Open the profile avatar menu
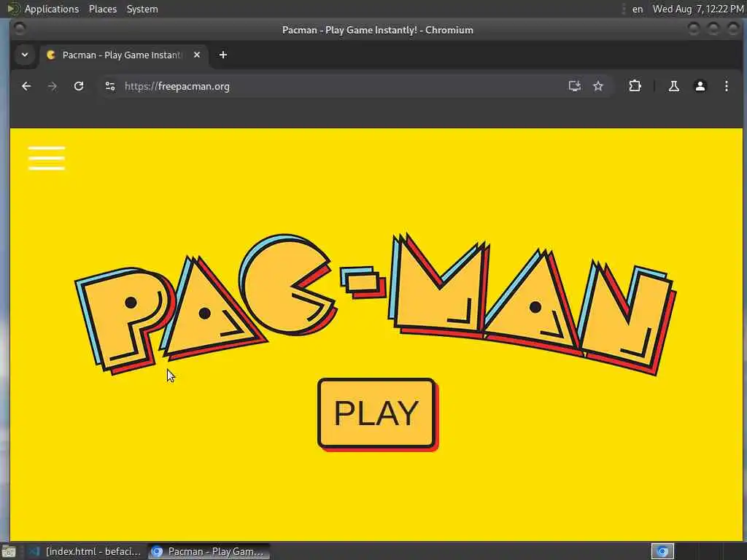 [x=700, y=86]
